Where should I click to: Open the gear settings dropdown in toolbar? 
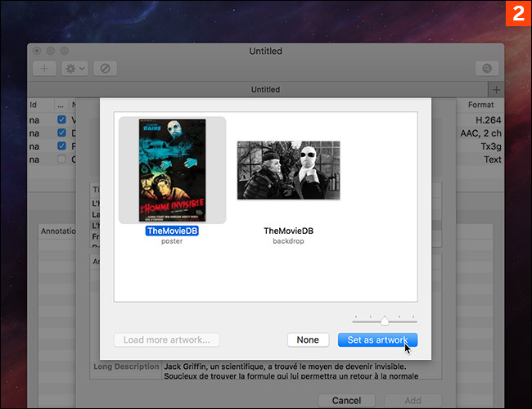[74, 69]
